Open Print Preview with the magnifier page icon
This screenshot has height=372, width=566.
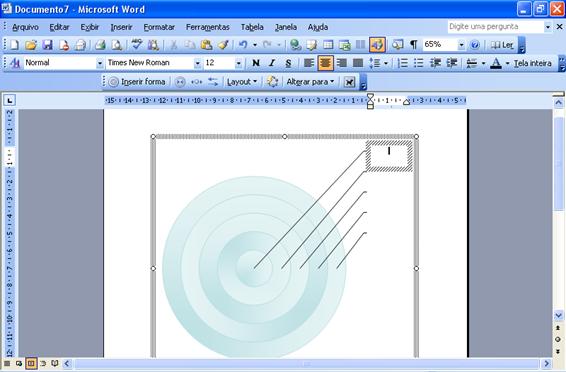[x=116, y=45]
